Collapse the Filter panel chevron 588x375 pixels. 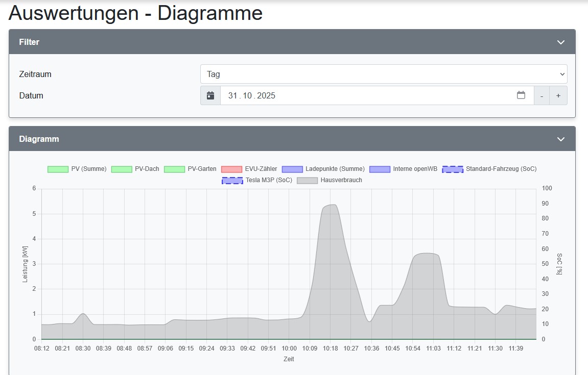[560, 42]
